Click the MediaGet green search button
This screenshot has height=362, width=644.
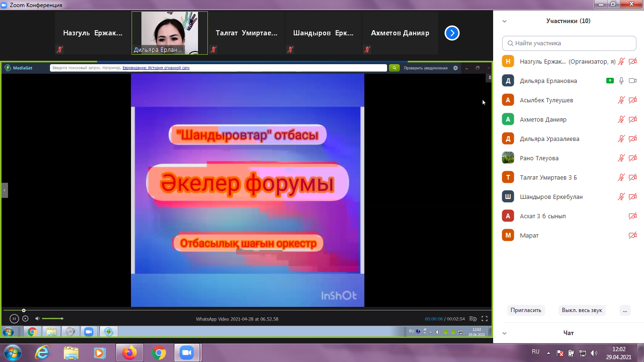click(394, 68)
